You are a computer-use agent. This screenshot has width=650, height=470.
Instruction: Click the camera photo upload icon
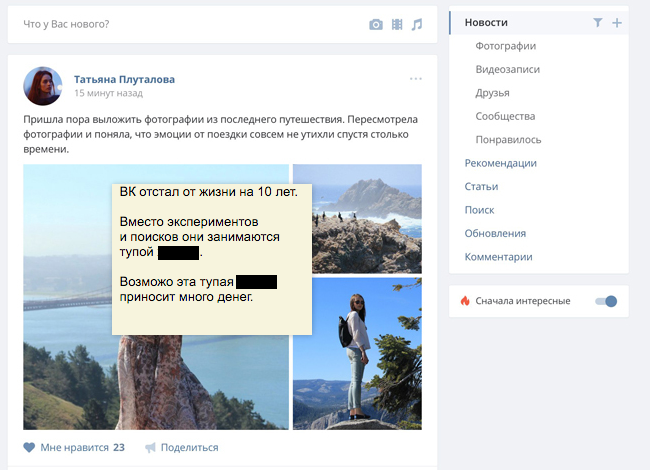coord(376,24)
